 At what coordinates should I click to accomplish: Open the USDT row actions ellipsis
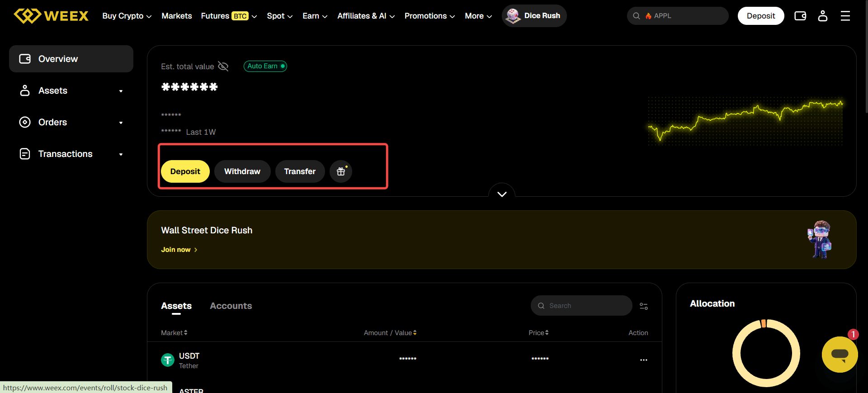click(644, 360)
